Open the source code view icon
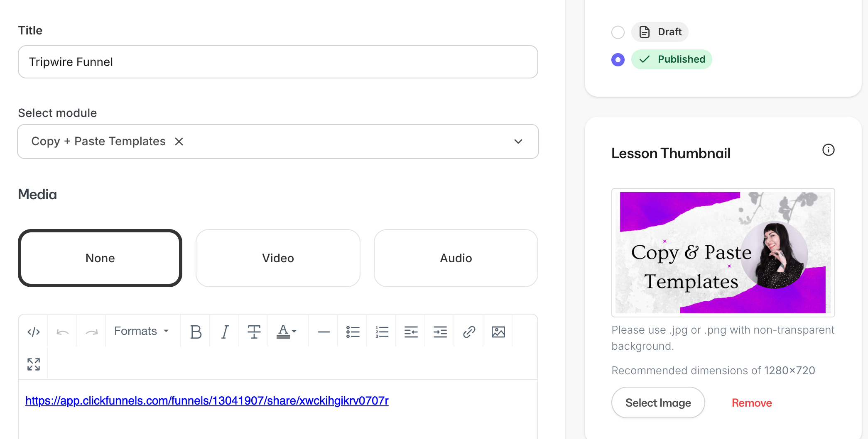The image size is (868, 439). tap(33, 332)
